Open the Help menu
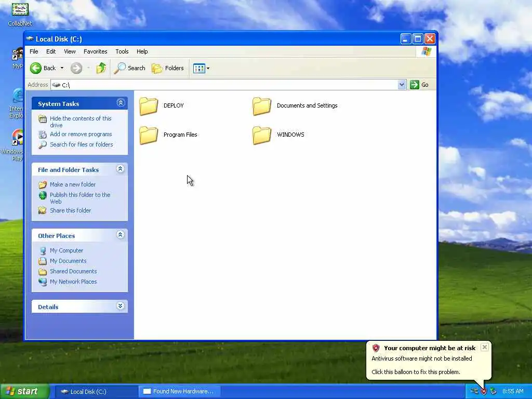This screenshot has width=532, height=399. pos(142,51)
